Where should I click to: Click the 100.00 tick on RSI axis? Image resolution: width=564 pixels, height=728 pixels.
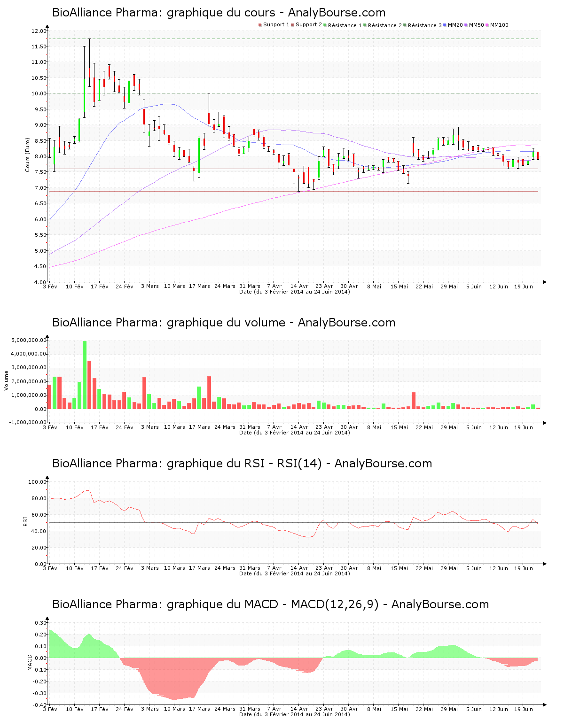coord(38,482)
